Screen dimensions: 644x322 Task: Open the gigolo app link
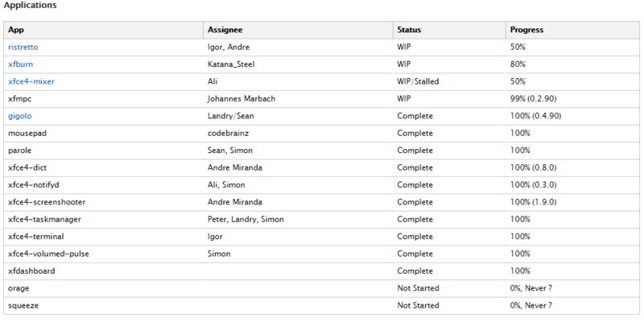tap(19, 116)
